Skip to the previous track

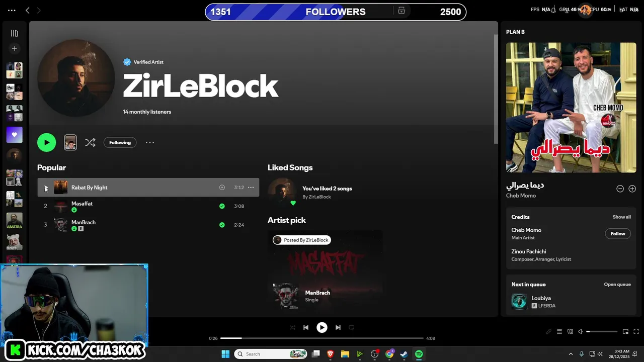click(x=305, y=327)
